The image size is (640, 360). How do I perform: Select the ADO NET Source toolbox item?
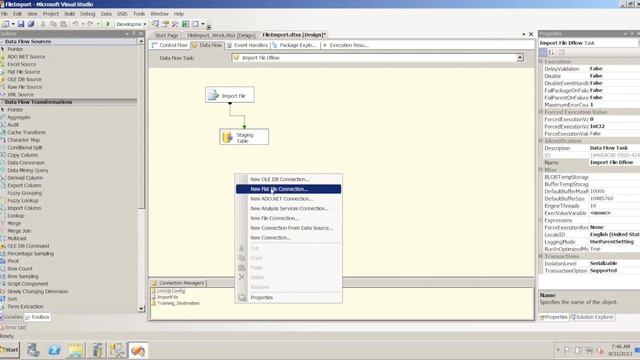pos(26,57)
